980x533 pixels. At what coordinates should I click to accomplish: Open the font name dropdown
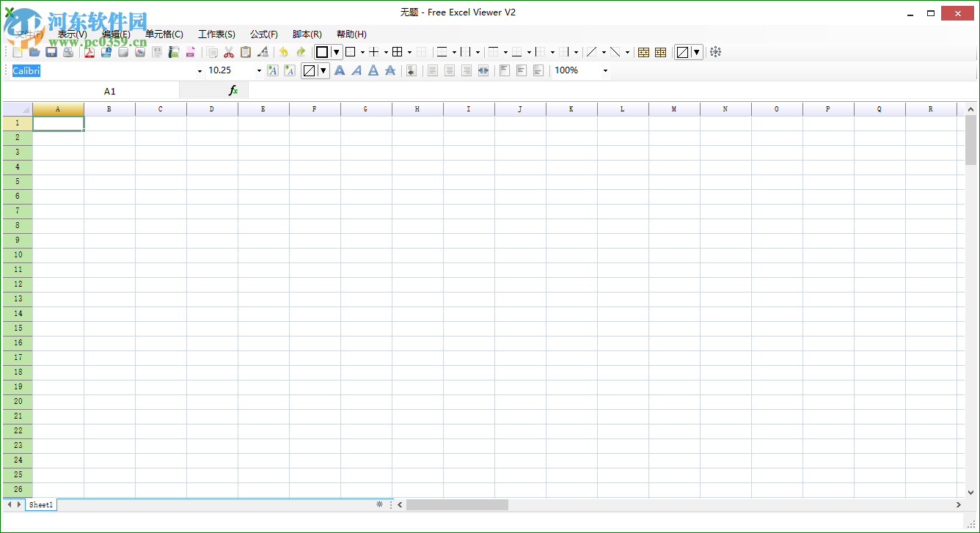pyautogui.click(x=198, y=70)
